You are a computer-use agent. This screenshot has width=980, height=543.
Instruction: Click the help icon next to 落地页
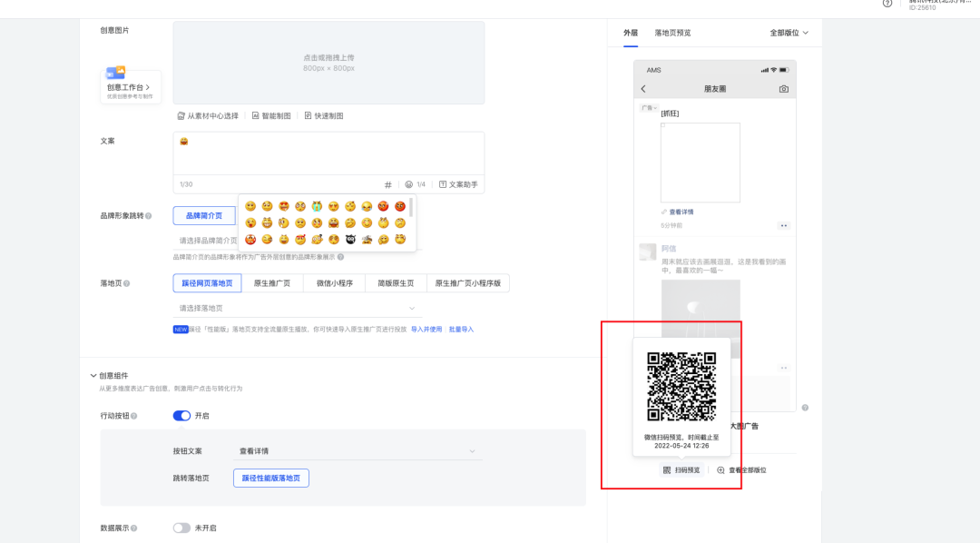click(126, 283)
